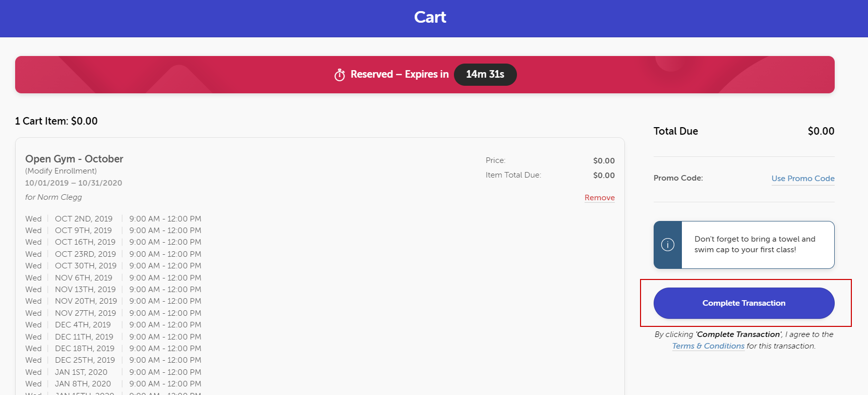
Task: Click the Open Gym - October title
Action: (x=74, y=159)
